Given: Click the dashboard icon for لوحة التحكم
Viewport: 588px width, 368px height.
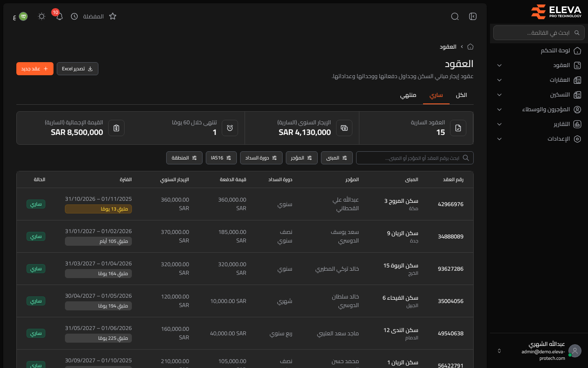Looking at the screenshot, I should 577,51.
